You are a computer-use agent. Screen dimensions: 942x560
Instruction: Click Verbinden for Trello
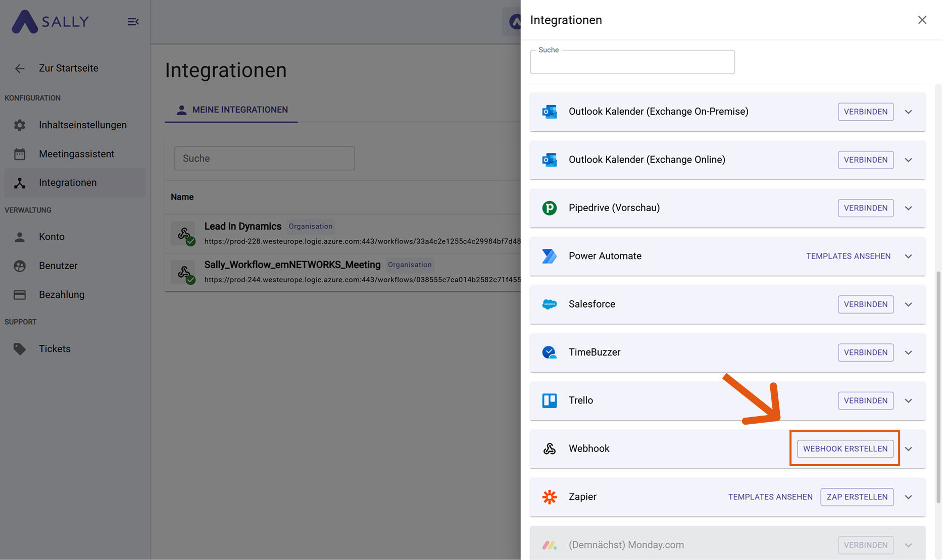[x=866, y=400]
